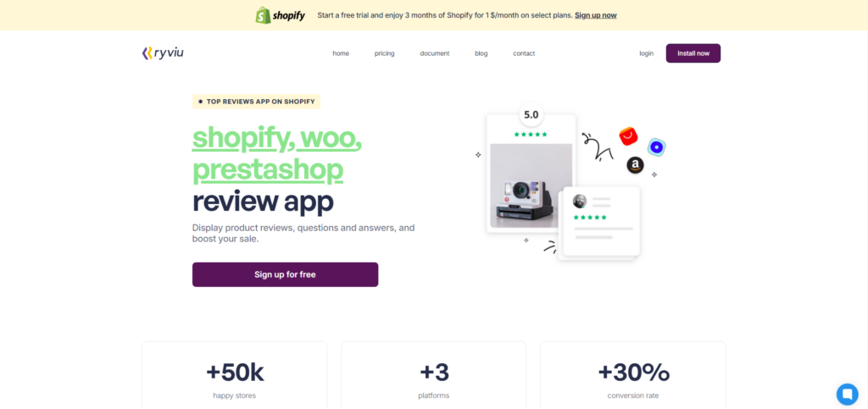Click the blue circular app icon
The height and width of the screenshot is (409, 868).
(x=657, y=147)
